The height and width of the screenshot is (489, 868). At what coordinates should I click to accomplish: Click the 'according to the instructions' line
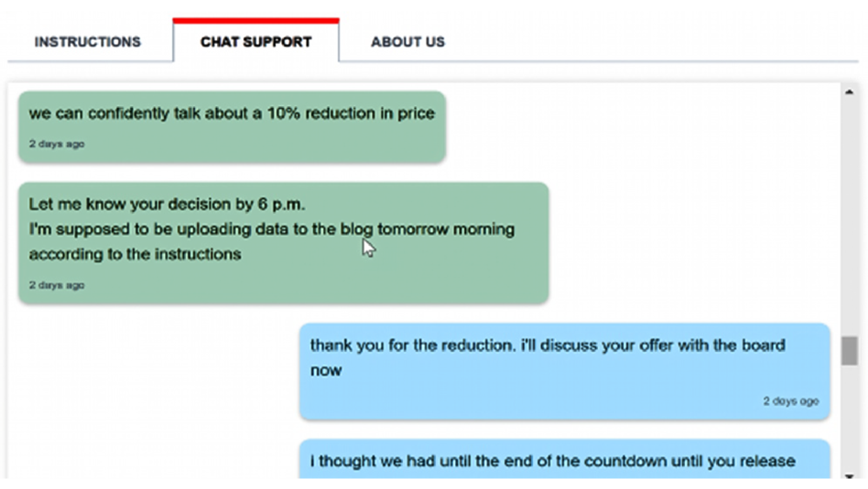(x=135, y=254)
